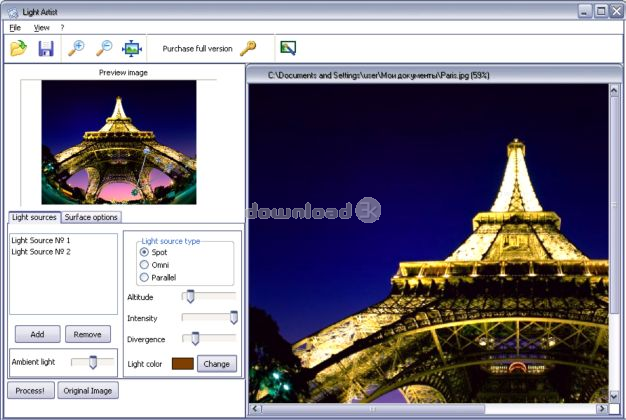The image size is (626, 420).
Task: Save the image with the floppy disk icon
Action: [x=46, y=48]
